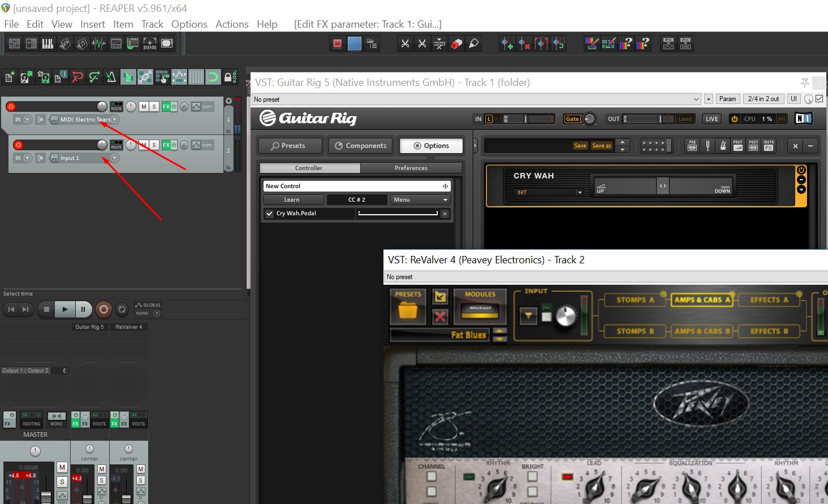Viewport: 828px width, 504px height.
Task: Open the ReValver input dropdown arrow
Action: click(528, 315)
